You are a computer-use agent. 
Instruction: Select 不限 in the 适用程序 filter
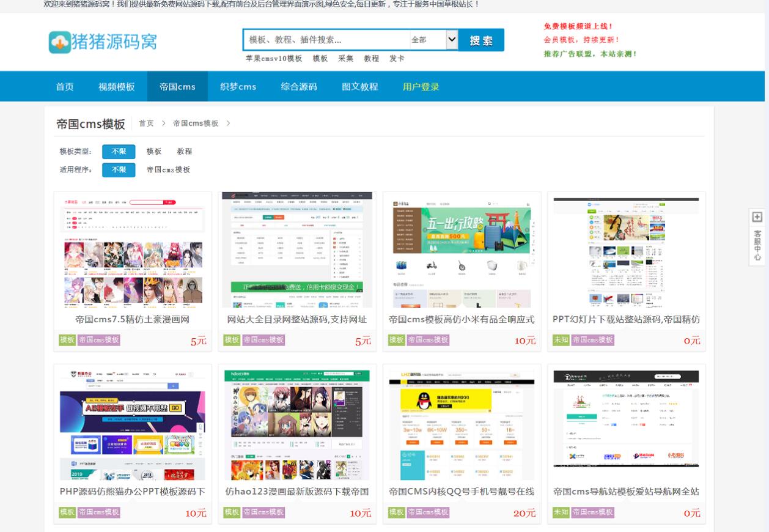coord(119,170)
